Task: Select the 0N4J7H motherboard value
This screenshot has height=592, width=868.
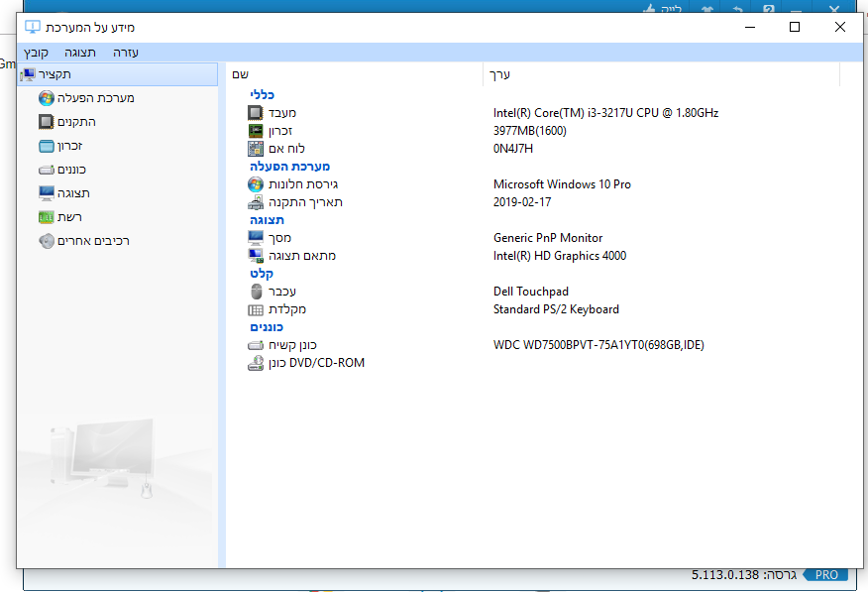Action: point(513,149)
